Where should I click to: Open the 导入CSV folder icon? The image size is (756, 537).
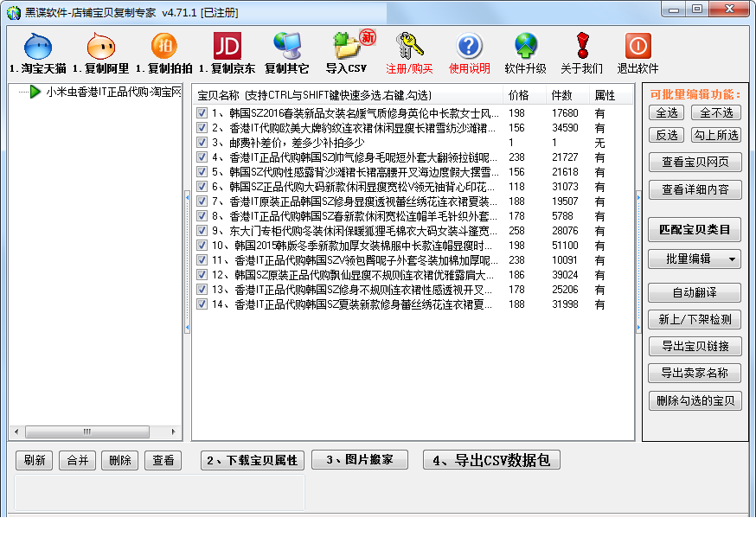point(347,47)
